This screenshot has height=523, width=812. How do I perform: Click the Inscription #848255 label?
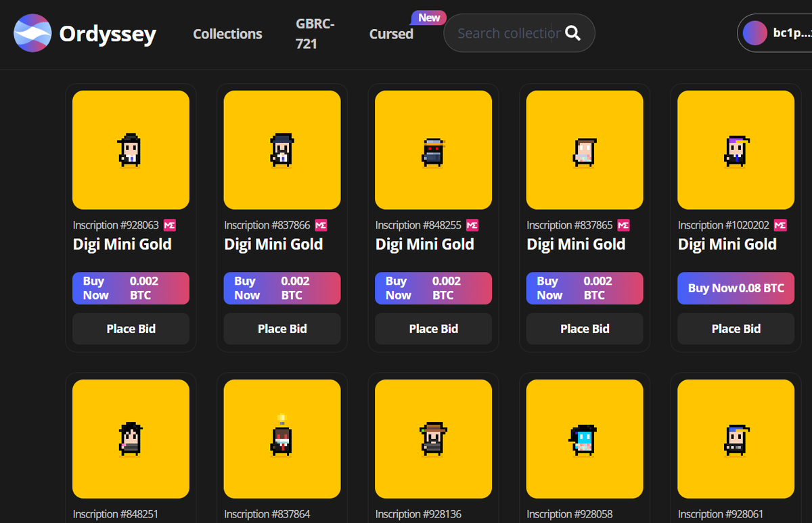click(x=418, y=225)
